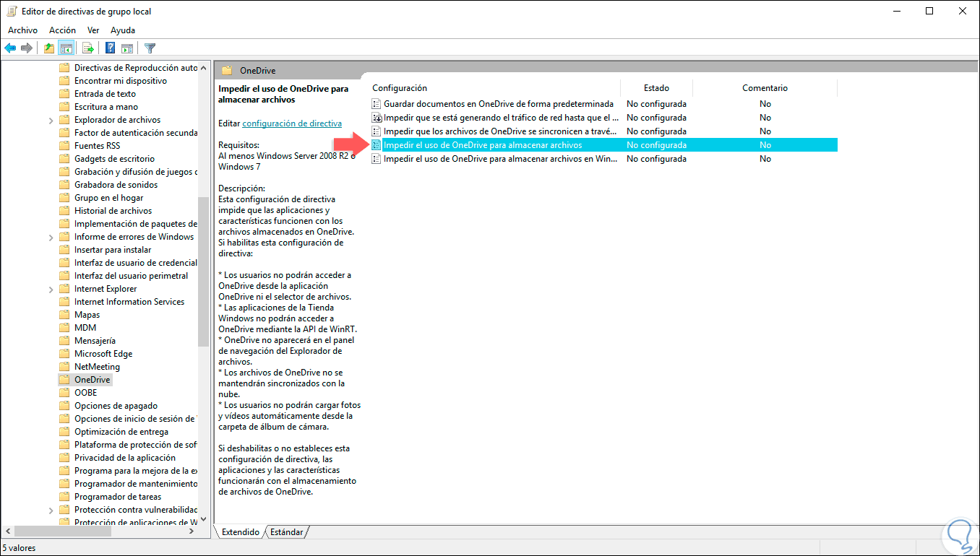Click the Export list toolbar icon
This screenshot has height=556, width=980.
tap(88, 48)
